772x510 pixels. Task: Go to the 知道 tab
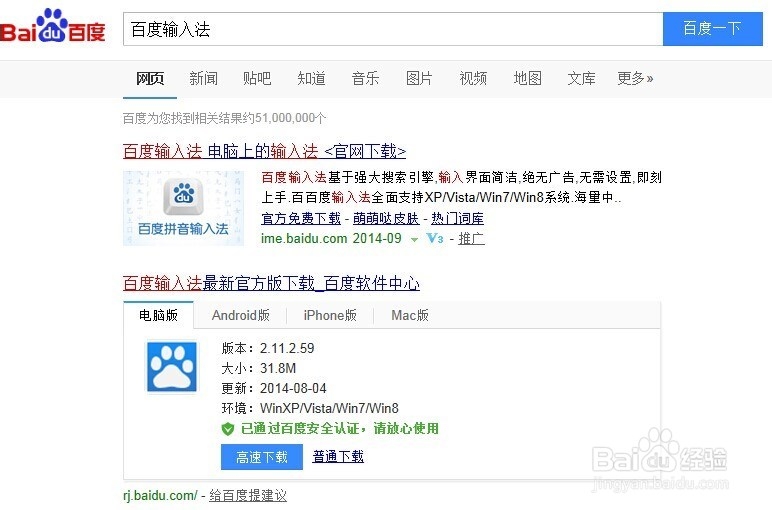click(311, 78)
